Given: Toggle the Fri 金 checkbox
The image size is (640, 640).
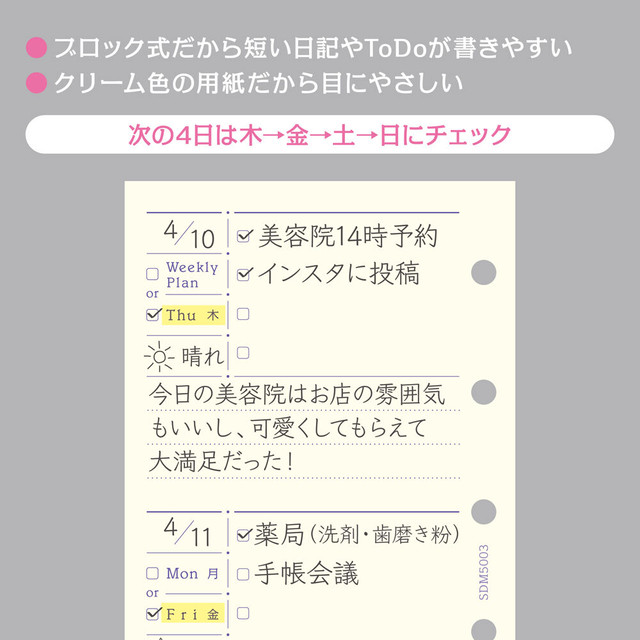Looking at the screenshot, I should pyautogui.click(x=153, y=613).
